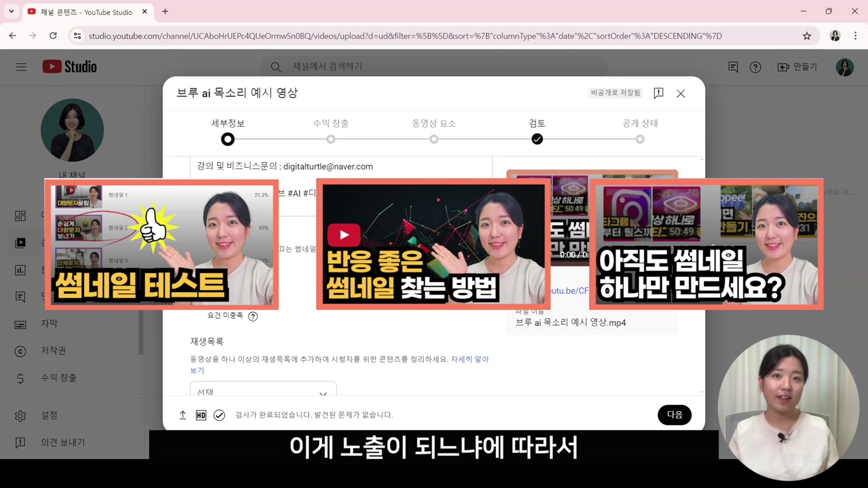
Task: Go to the 세부정보 step
Action: [227, 132]
